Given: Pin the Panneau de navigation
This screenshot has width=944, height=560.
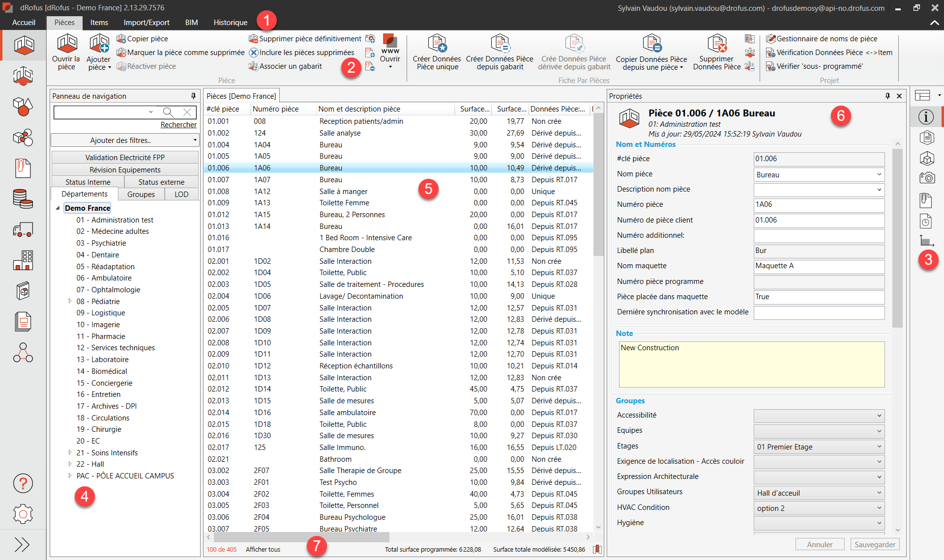Looking at the screenshot, I should 193,96.
